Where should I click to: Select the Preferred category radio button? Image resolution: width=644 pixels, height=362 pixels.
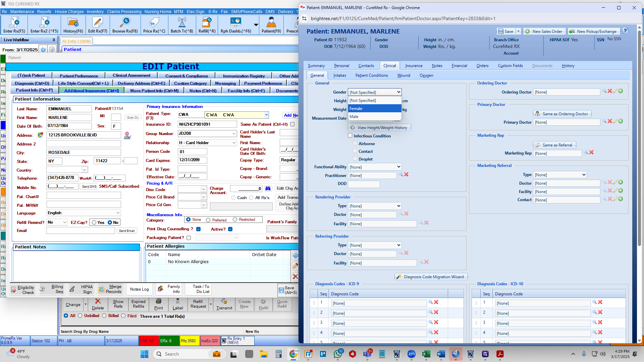(x=208, y=220)
